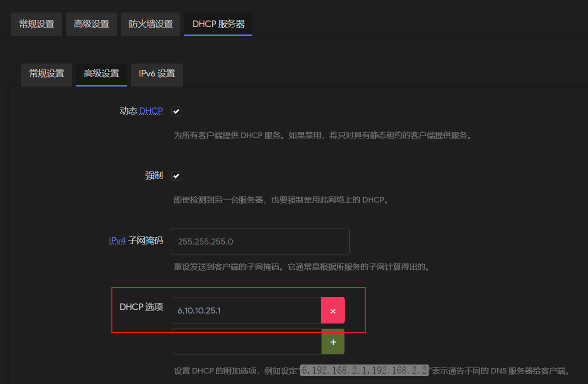Click the DHCP abbreviation link next to 动态

pos(151,111)
